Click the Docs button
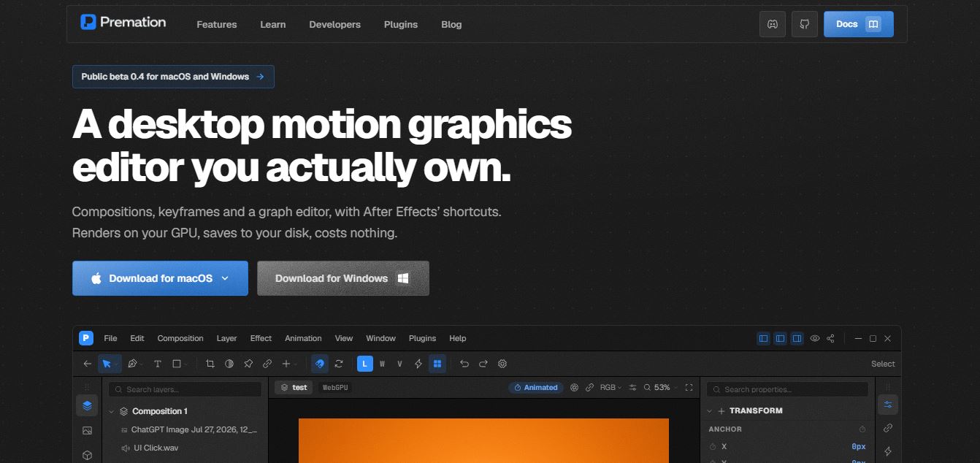The image size is (980, 463). click(x=858, y=24)
